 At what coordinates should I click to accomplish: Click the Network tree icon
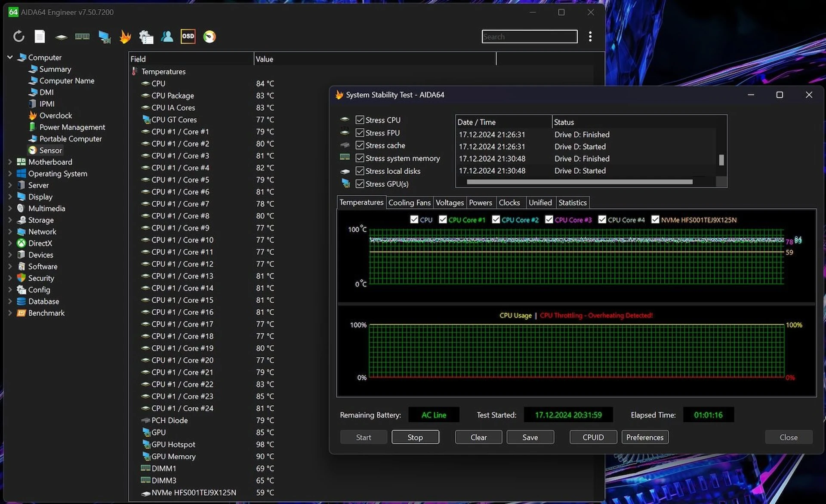pos(21,232)
